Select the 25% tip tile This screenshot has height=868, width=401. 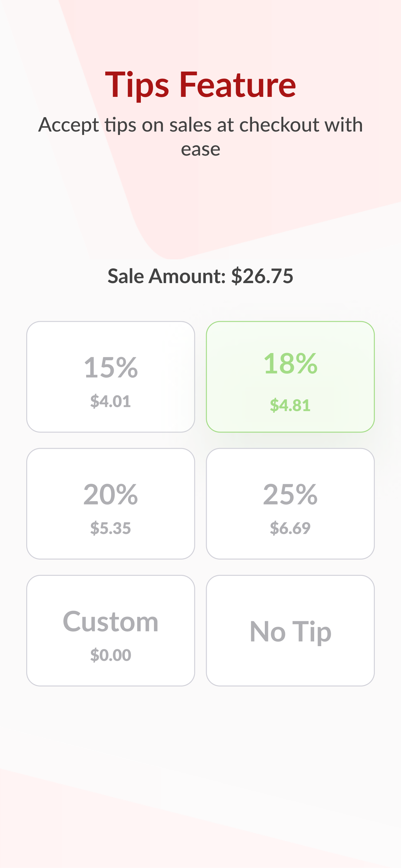(290, 503)
